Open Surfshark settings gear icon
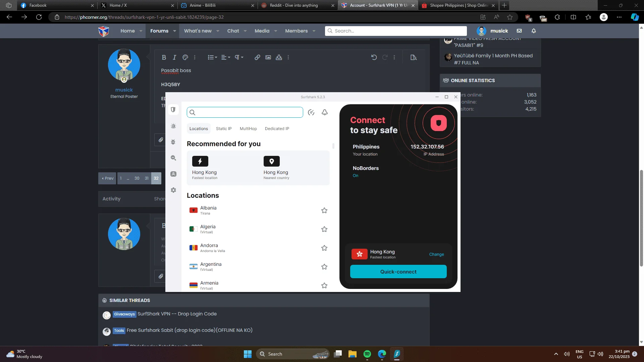The width and height of the screenshot is (644, 362). coord(173,190)
